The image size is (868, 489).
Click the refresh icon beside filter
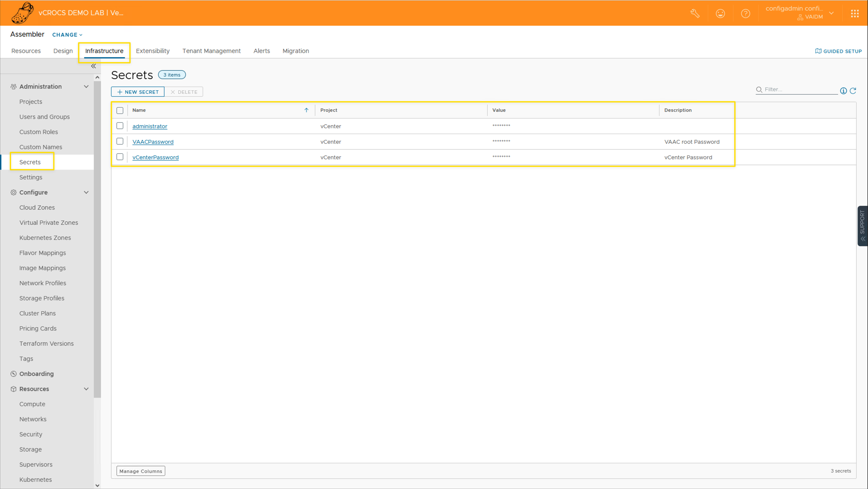[x=853, y=91]
